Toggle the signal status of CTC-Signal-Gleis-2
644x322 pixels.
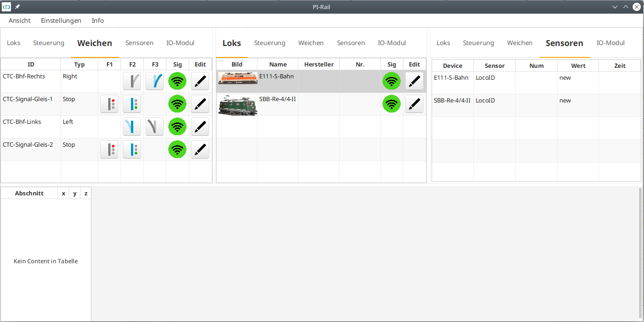click(177, 149)
